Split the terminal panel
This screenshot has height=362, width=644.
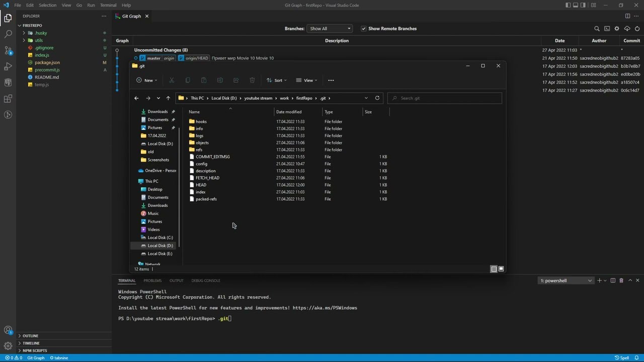[x=613, y=281]
